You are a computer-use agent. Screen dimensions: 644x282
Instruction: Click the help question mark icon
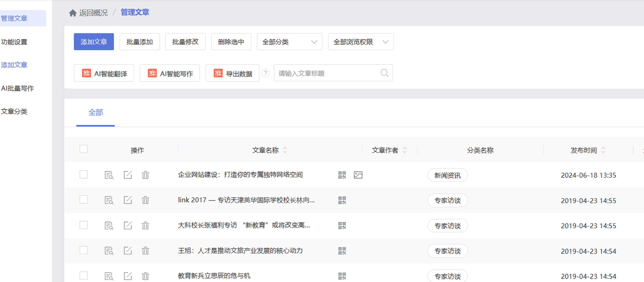click(266, 73)
